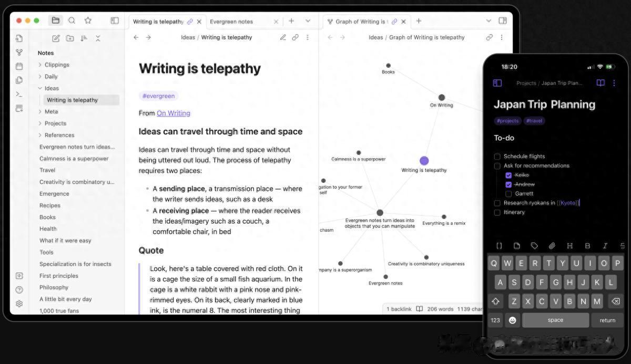
Task: Check the Garrett checkbox
Action: [508, 194]
